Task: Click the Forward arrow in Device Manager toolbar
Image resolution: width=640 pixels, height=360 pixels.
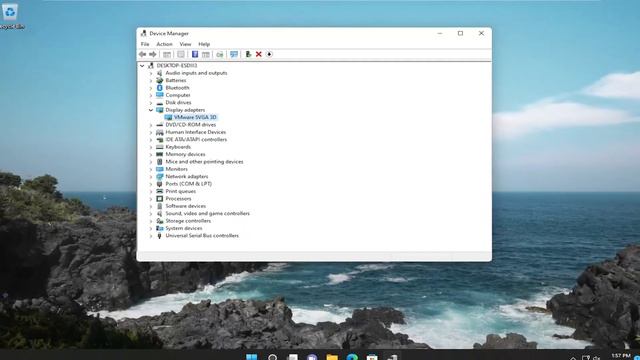Action: [153, 54]
